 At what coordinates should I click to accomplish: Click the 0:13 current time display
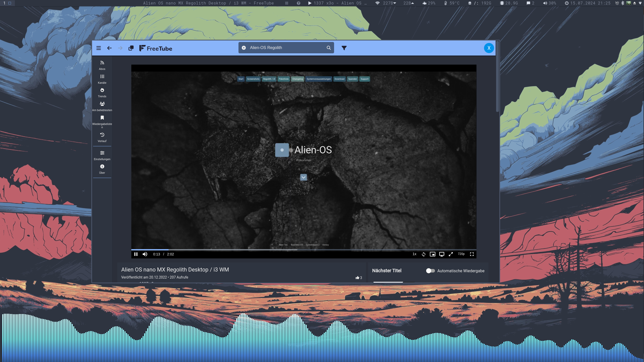pos(156,254)
